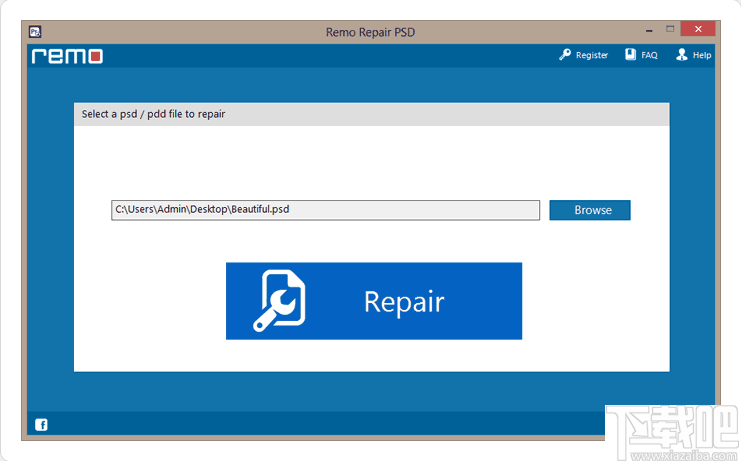Maximize the Remo Repair PSD window
The height and width of the screenshot is (461, 741).
pos(670,29)
